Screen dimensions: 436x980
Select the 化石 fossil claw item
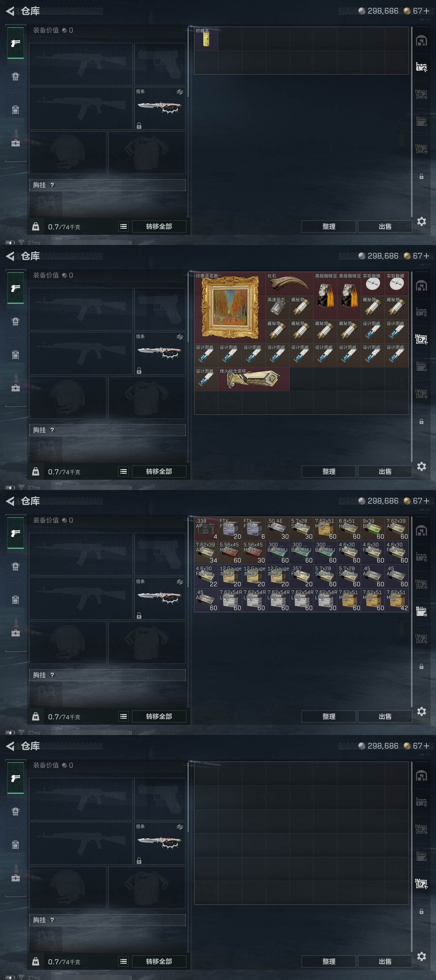pos(290,283)
